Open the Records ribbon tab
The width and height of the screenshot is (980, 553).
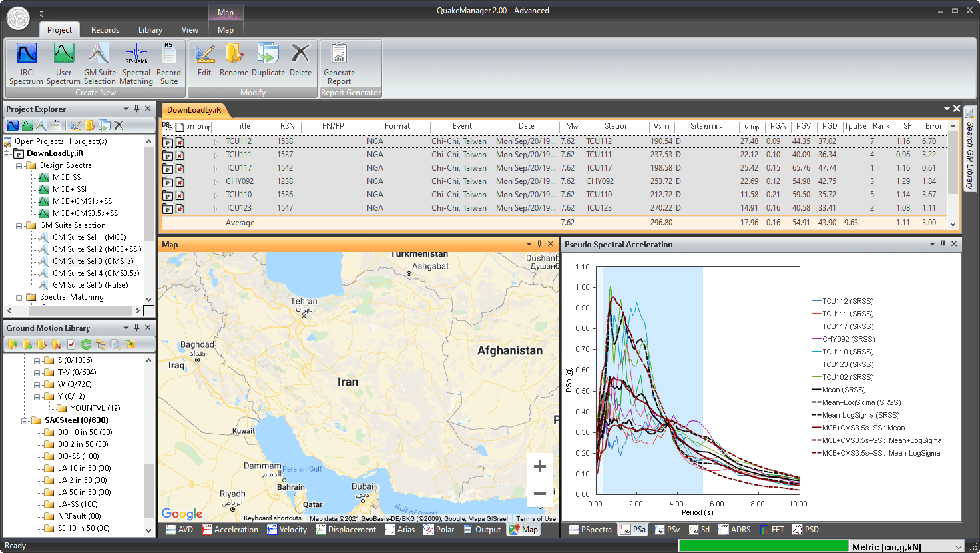point(105,30)
